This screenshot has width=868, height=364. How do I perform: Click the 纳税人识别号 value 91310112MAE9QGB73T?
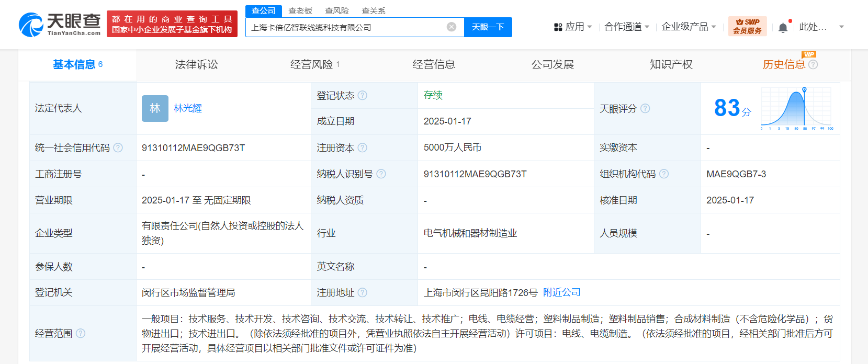coord(475,174)
